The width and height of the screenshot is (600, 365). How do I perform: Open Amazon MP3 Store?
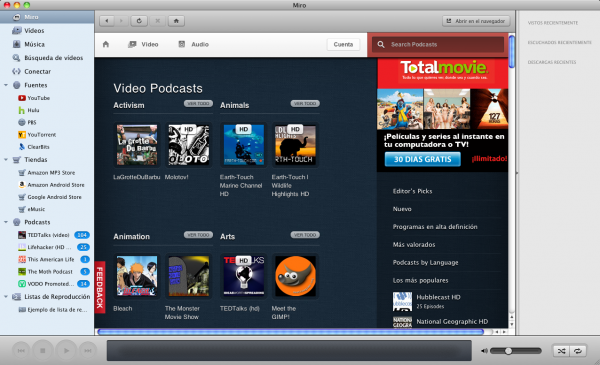(47, 173)
